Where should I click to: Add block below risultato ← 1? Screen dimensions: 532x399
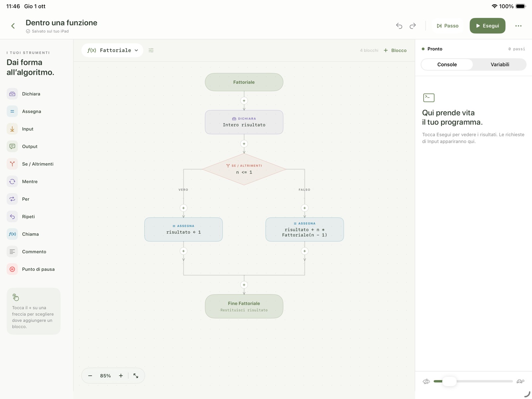[184, 251]
